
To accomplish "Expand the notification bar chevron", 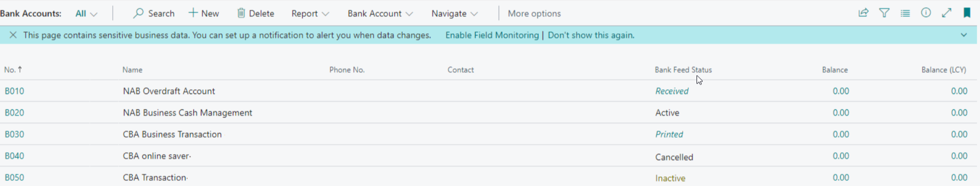I will tap(964, 35).
